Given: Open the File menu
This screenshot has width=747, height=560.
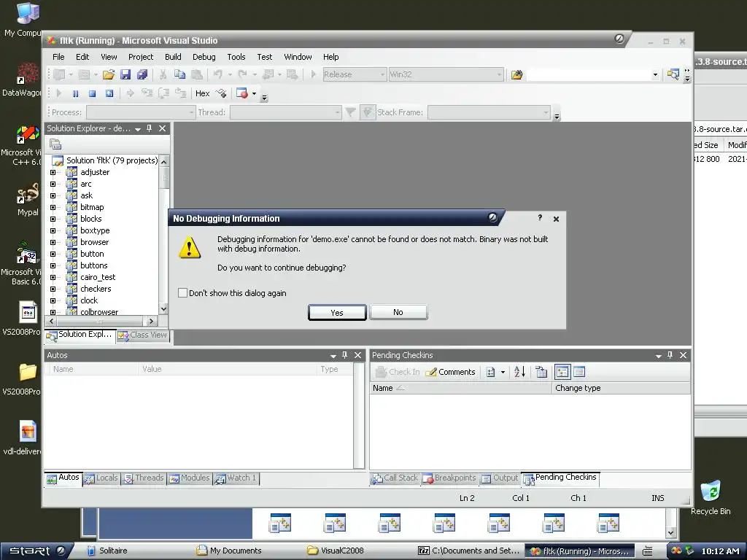Looking at the screenshot, I should (58, 57).
